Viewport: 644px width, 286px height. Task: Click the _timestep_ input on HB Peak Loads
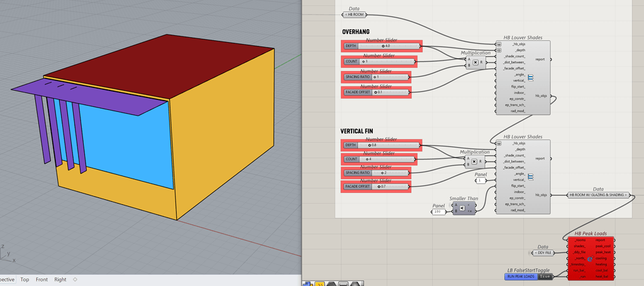tap(577, 265)
